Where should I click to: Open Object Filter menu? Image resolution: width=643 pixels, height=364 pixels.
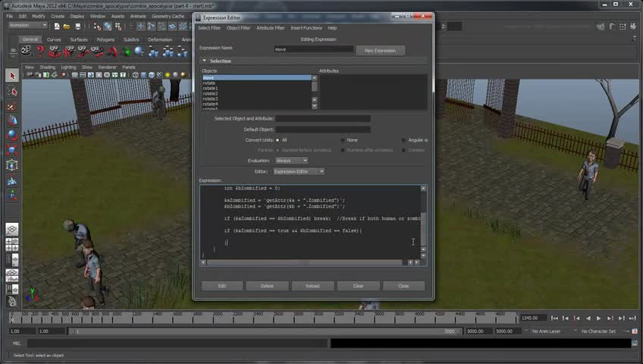tap(238, 28)
